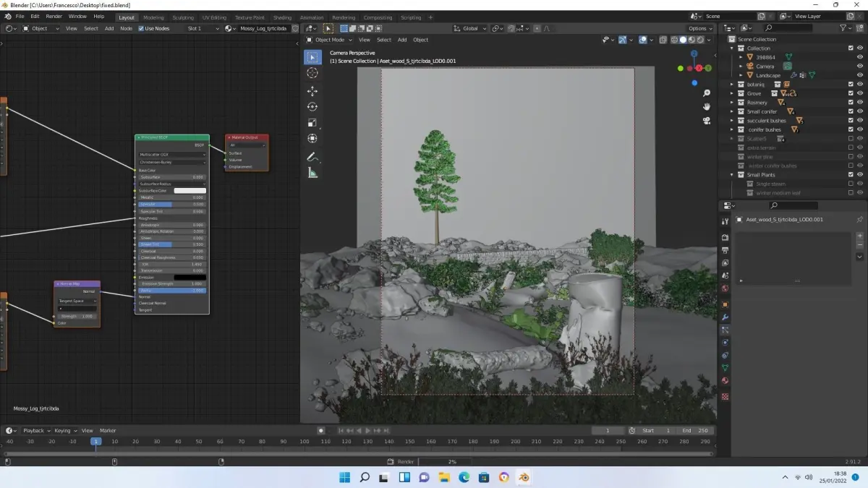This screenshot has height=488, width=868.
Task: Select the Rotate tool
Action: 312,107
